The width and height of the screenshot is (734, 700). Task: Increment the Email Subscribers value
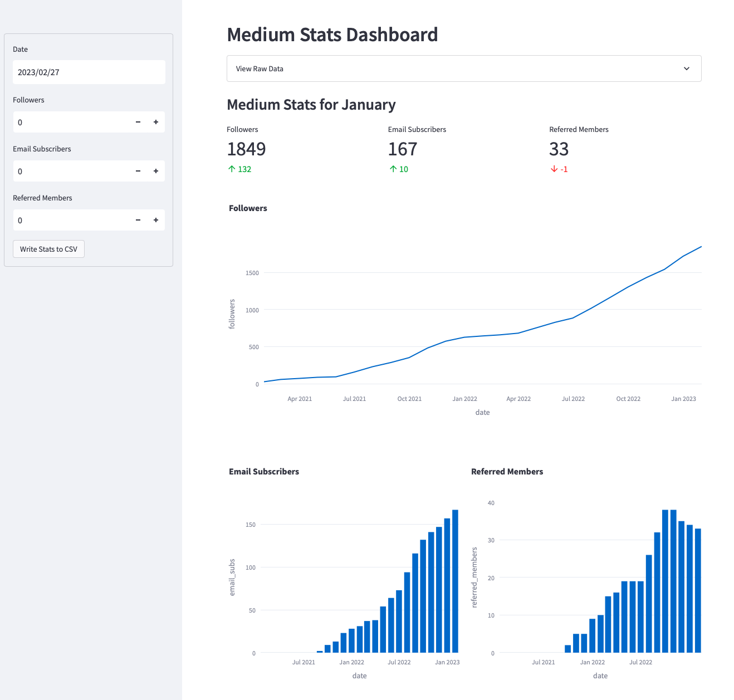[156, 171]
